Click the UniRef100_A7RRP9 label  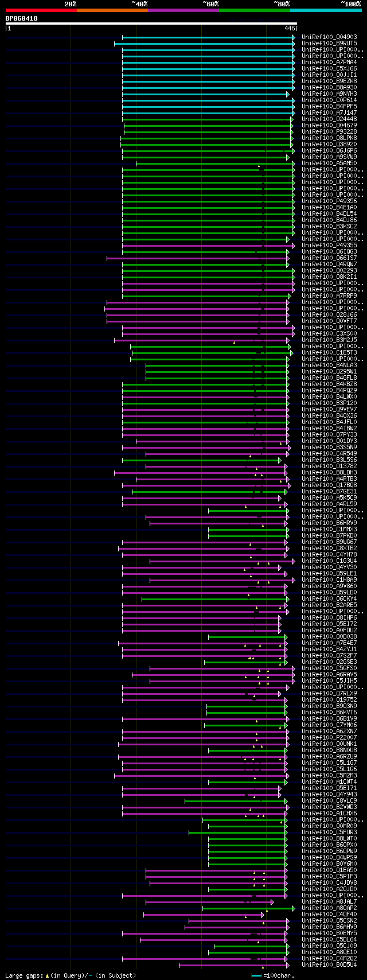(x=329, y=296)
